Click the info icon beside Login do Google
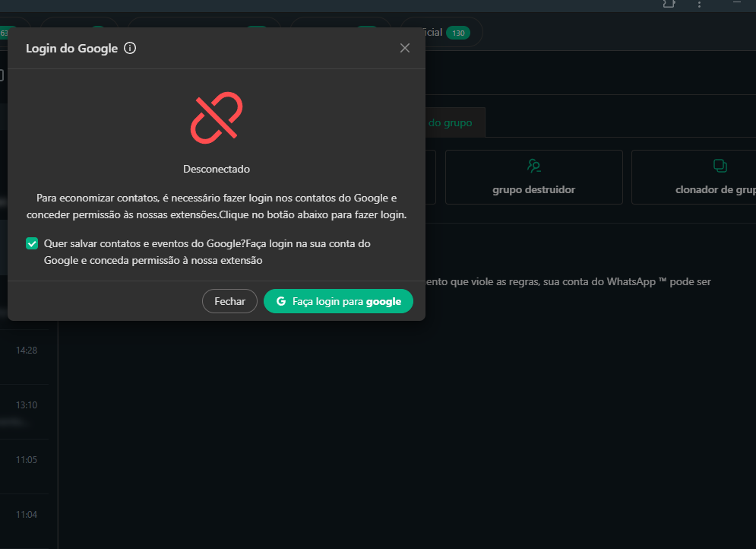 pos(130,48)
